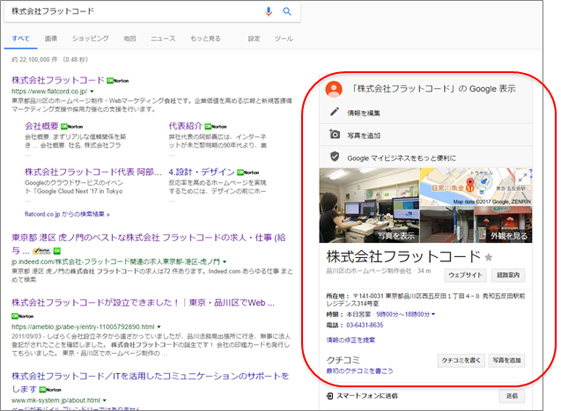The image size is (561, 411).
Task: Click the Norton badge beside 会社概要
Action: click(72, 127)
